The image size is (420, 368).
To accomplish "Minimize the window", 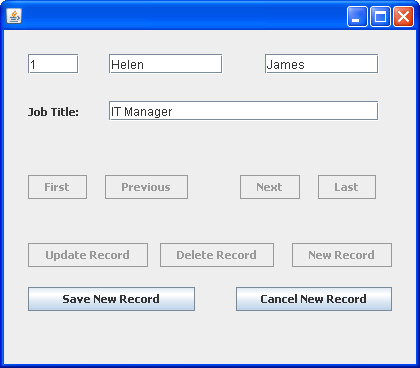I will pos(357,16).
